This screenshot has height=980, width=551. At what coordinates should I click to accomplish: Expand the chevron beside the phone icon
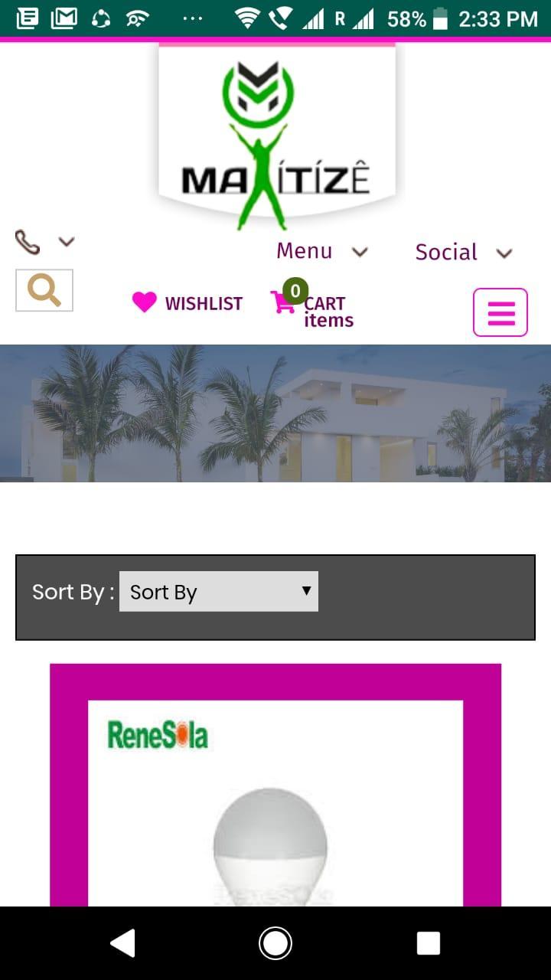[67, 242]
